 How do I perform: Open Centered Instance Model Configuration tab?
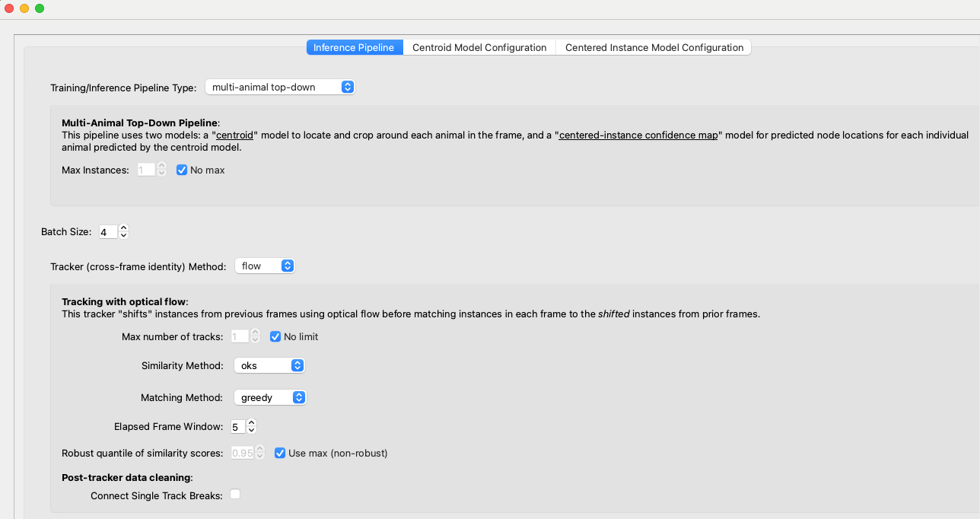pyautogui.click(x=654, y=47)
